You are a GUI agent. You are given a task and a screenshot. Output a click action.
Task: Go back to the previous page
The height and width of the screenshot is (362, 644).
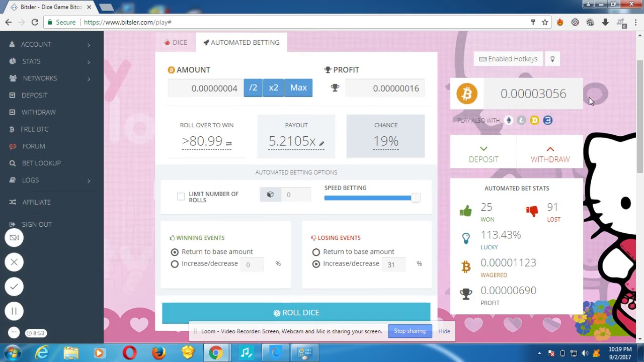click(x=9, y=22)
